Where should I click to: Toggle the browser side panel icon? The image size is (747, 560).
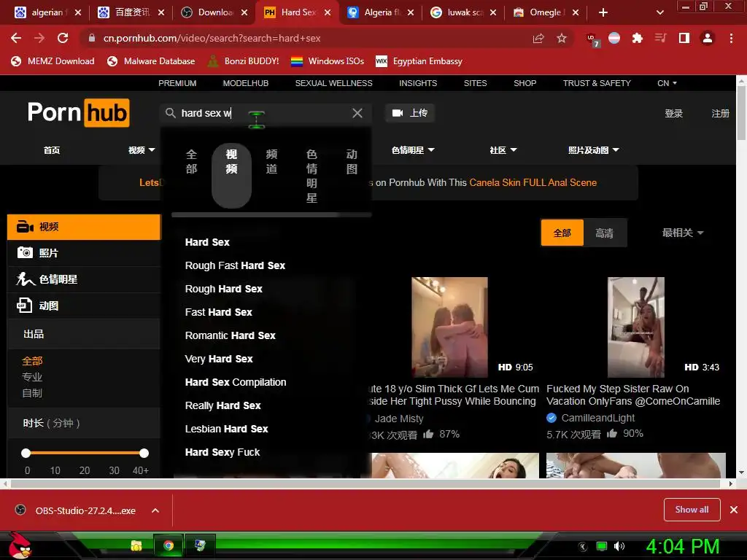pos(684,38)
